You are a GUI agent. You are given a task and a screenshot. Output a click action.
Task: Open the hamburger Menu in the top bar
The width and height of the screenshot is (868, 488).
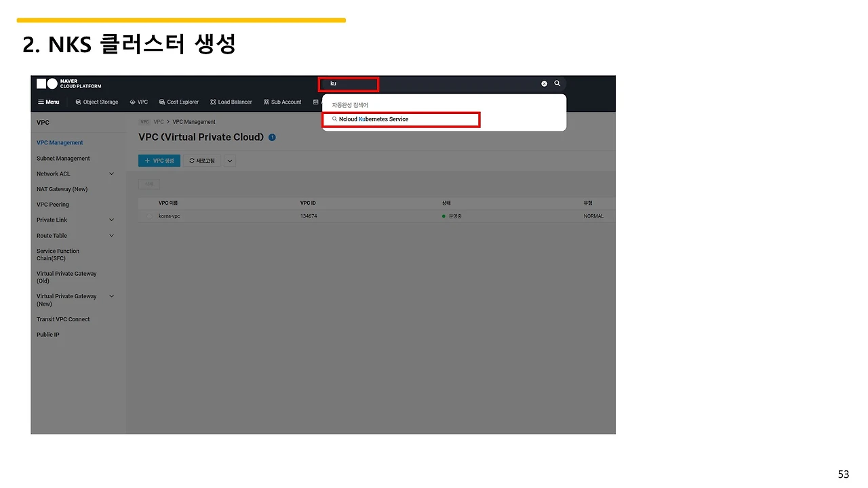49,102
